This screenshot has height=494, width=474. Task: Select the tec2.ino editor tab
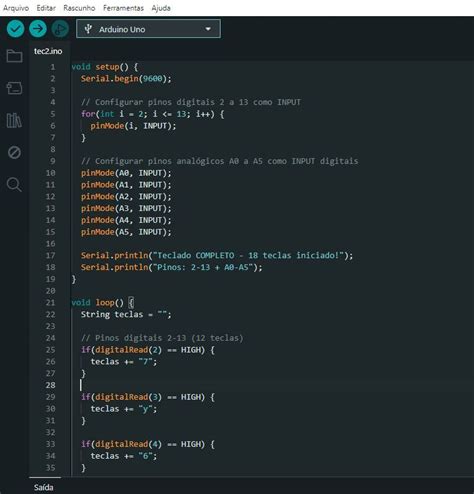48,51
